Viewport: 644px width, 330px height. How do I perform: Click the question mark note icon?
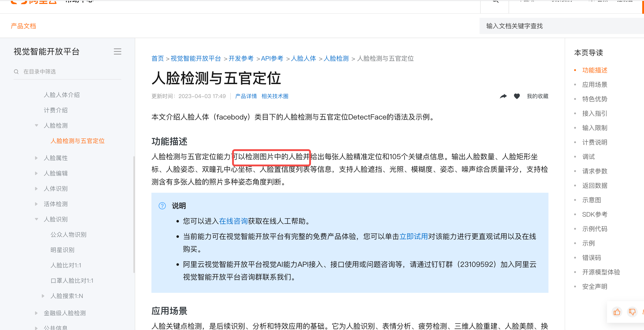point(162,206)
